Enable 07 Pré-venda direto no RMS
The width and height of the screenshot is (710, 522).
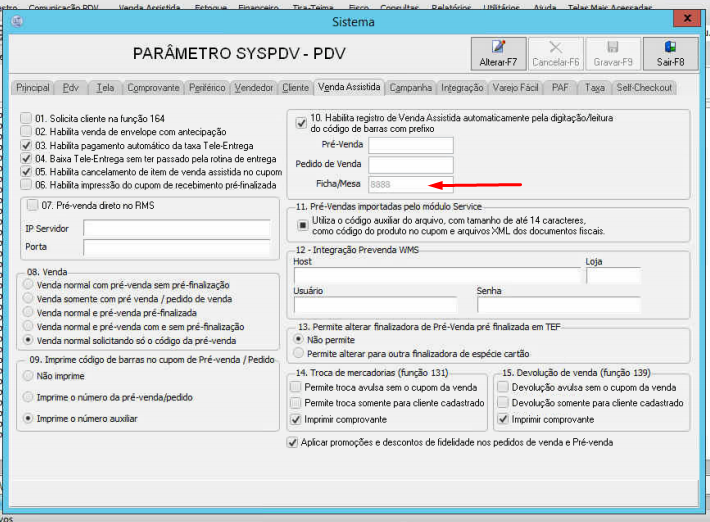[33, 205]
